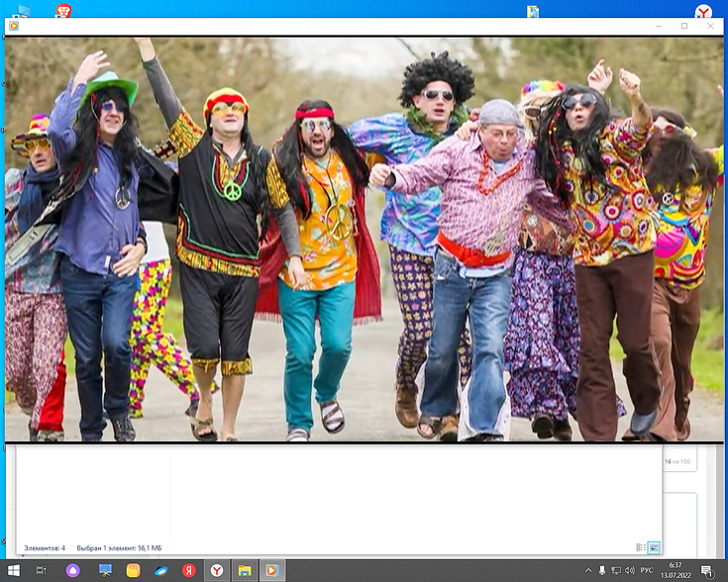Viewport: 728px width, 582px height.
Task: Open the Windows Start menu
Action: tap(14, 570)
